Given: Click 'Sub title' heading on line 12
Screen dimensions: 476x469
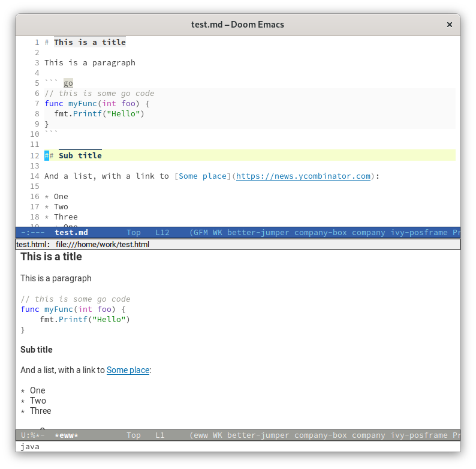Looking at the screenshot, I should (x=80, y=155).
